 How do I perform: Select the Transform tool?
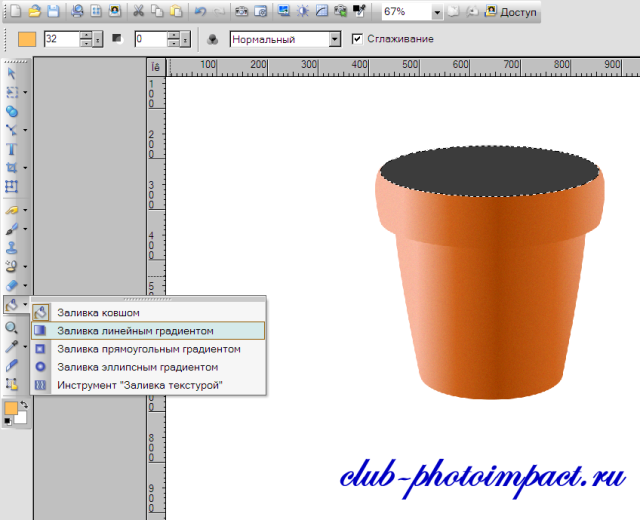[11, 187]
